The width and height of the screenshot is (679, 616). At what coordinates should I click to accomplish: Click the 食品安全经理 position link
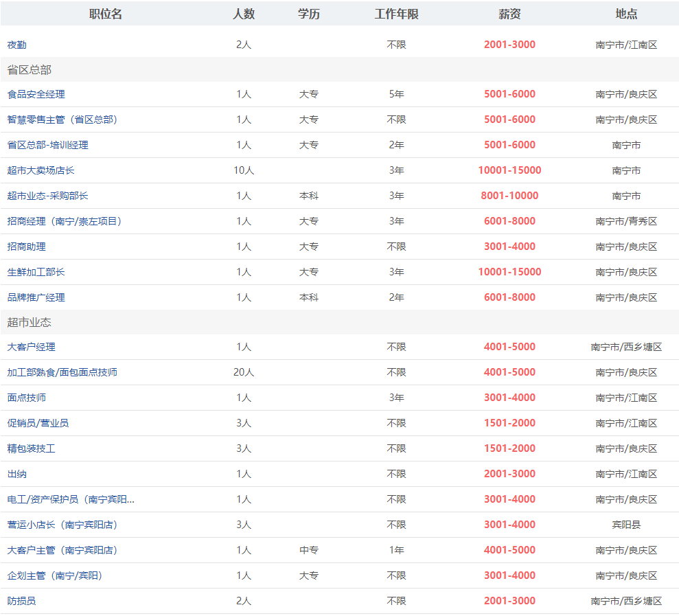tap(36, 94)
